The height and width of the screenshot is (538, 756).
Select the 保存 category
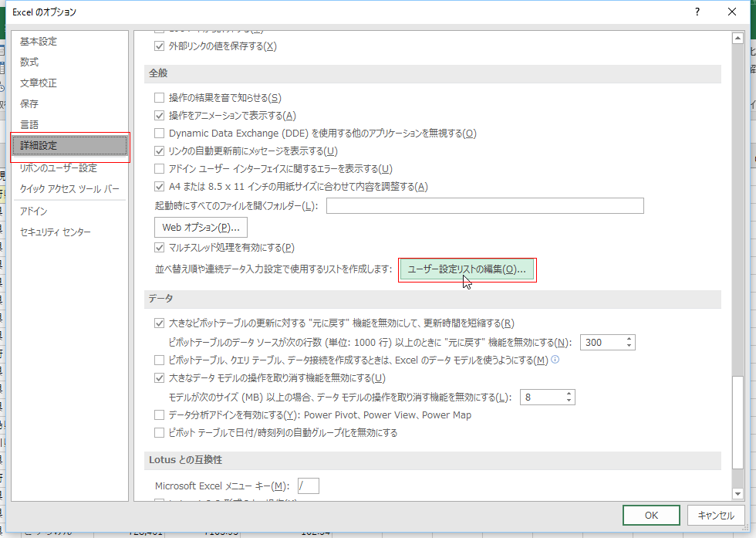pos(69,103)
